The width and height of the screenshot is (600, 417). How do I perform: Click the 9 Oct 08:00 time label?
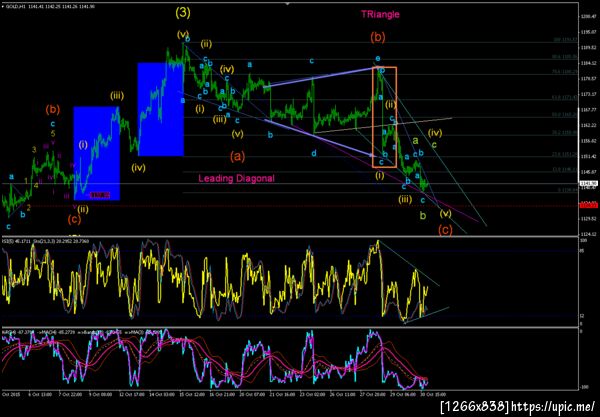(99, 394)
